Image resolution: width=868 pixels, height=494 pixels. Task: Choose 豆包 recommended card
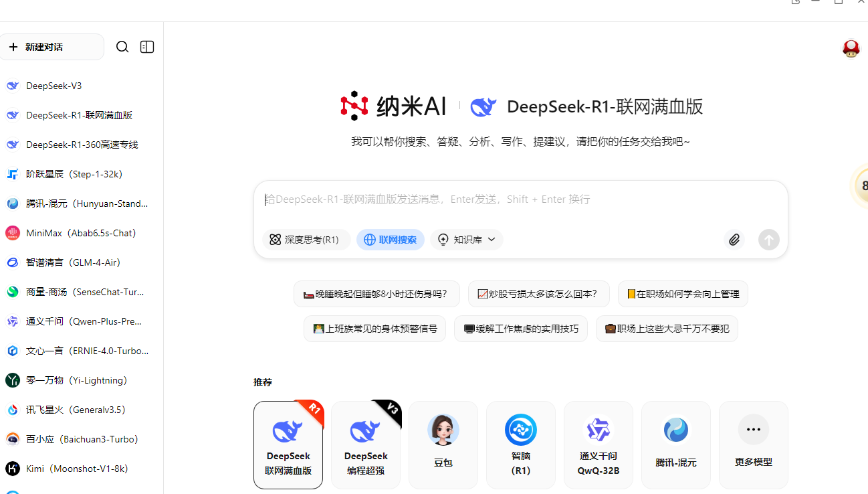tap(443, 445)
